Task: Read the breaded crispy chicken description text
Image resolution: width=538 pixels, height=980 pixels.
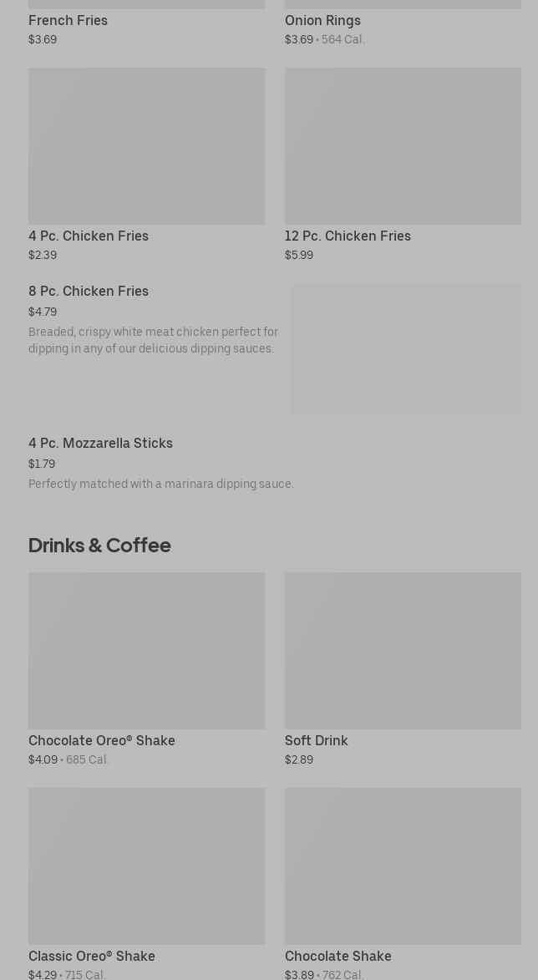Action: (x=153, y=340)
